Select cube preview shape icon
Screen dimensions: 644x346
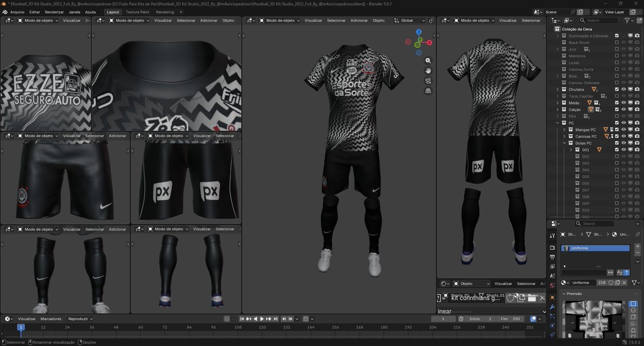633,316
